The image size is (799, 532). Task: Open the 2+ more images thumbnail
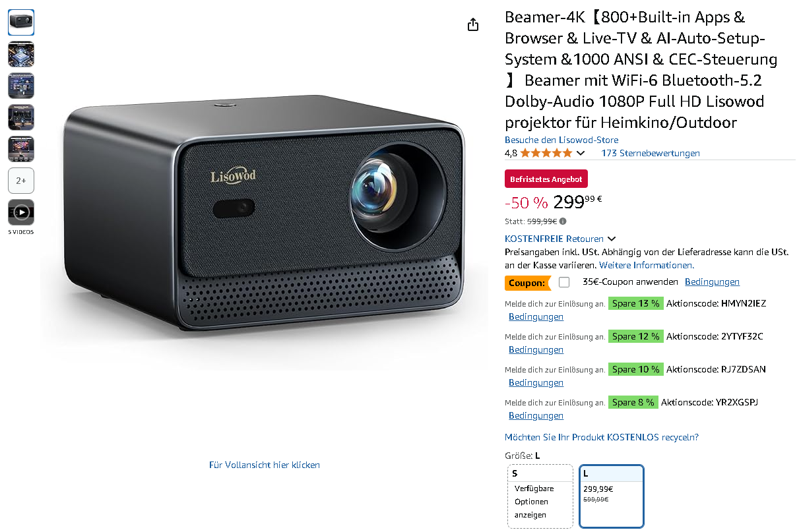pyautogui.click(x=21, y=181)
